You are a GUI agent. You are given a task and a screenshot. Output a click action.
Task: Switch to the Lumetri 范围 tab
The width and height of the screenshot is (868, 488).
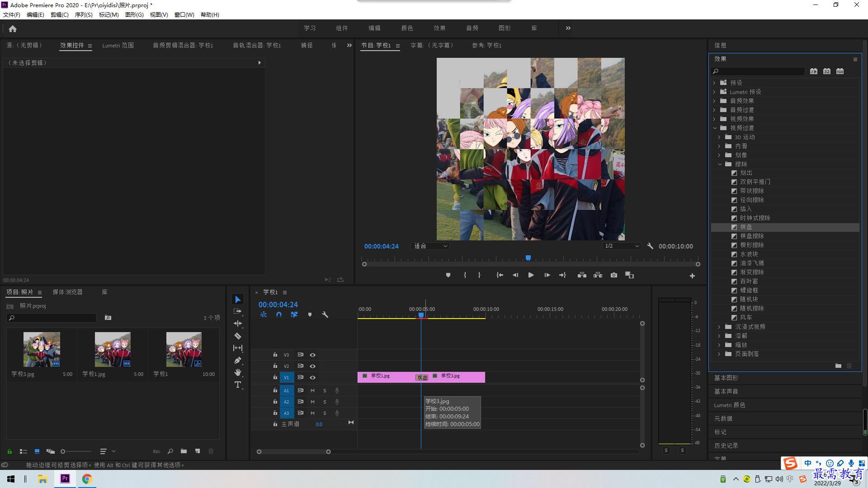pyautogui.click(x=118, y=45)
